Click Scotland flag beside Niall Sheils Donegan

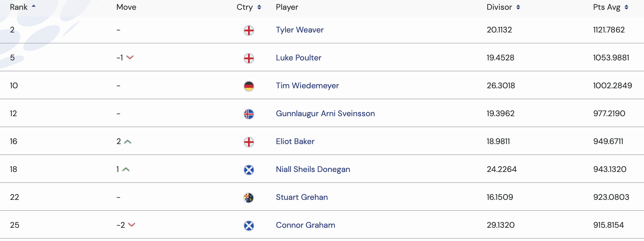click(249, 170)
